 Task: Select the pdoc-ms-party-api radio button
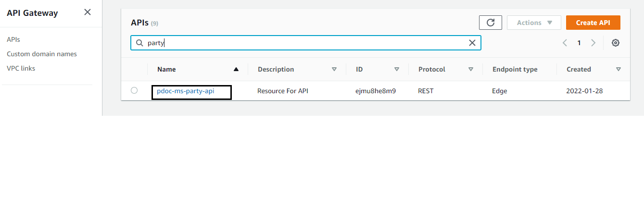(x=134, y=90)
